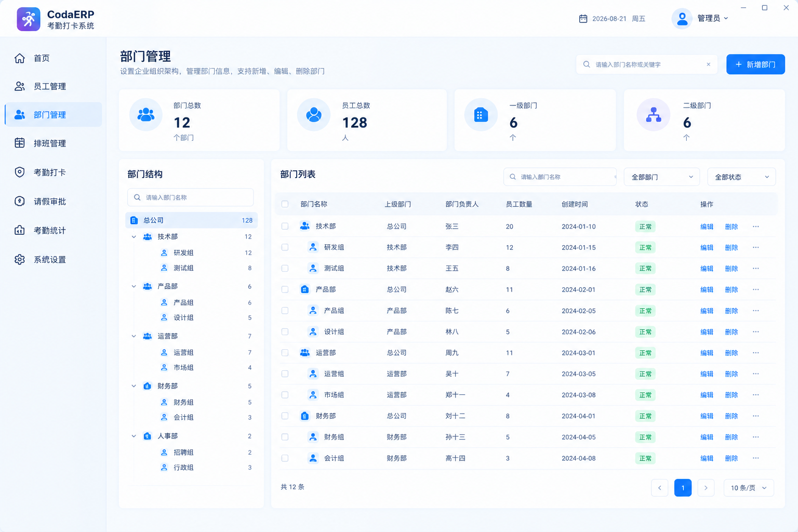Click the 运营部 group icon in table
Screen dimensions: 798x532
click(305, 353)
